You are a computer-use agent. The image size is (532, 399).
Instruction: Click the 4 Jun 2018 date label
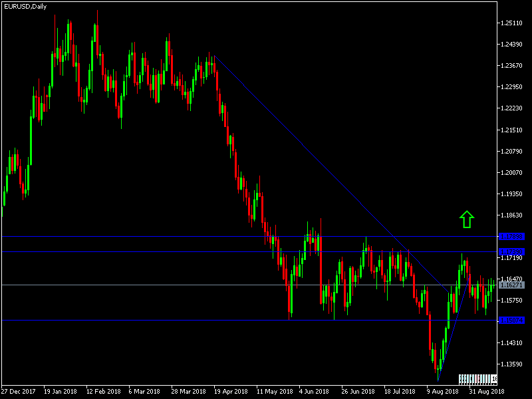point(314,392)
